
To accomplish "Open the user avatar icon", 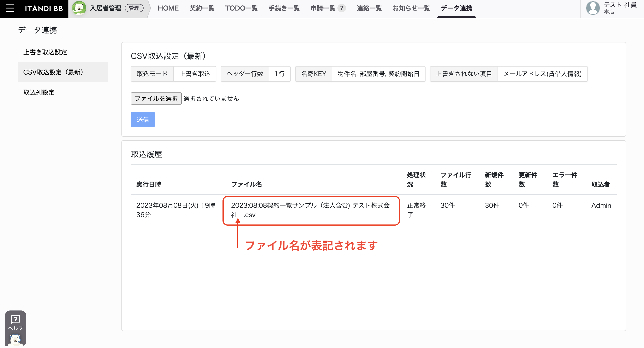I will tap(593, 8).
